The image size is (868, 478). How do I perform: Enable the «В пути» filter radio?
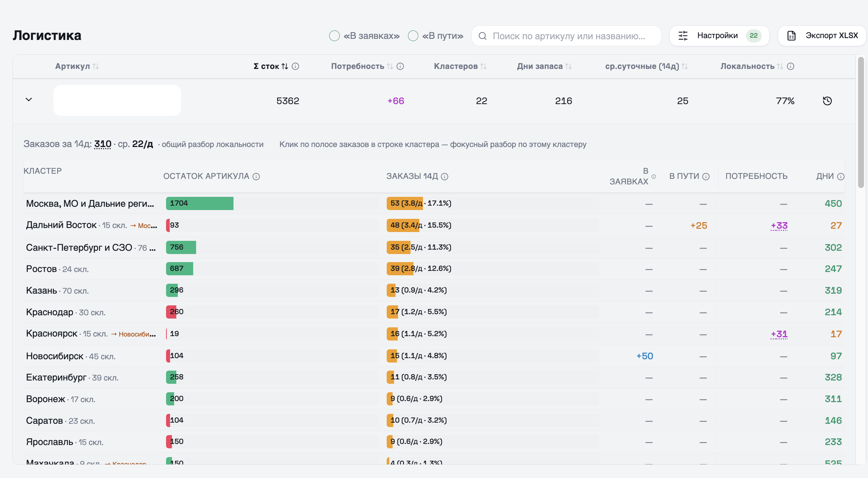(413, 36)
